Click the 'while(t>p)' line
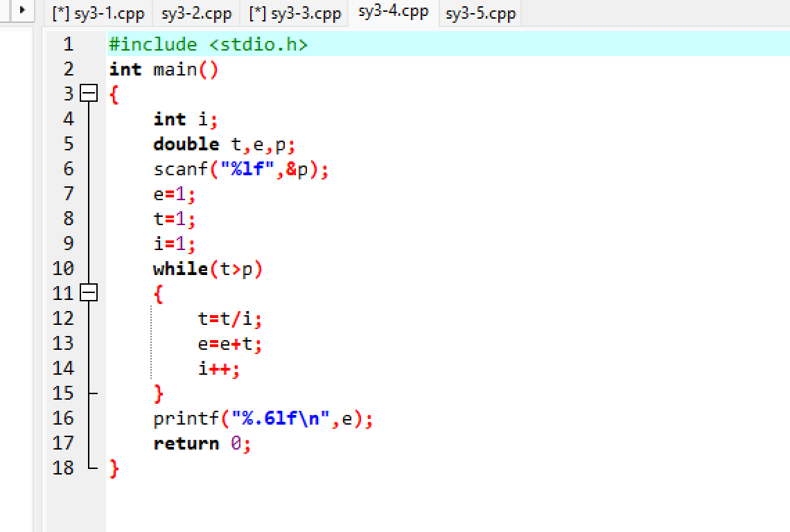The width and height of the screenshot is (790, 532). tap(208, 269)
